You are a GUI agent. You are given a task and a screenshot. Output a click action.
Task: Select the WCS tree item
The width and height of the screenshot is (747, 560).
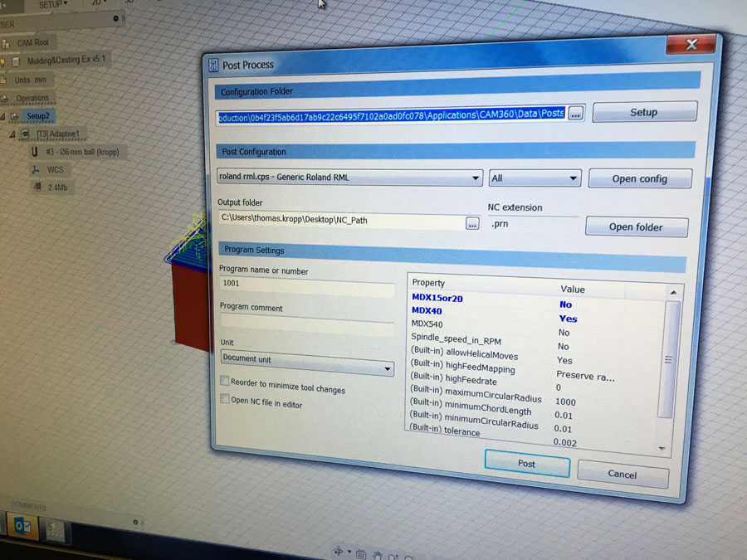click(x=56, y=169)
